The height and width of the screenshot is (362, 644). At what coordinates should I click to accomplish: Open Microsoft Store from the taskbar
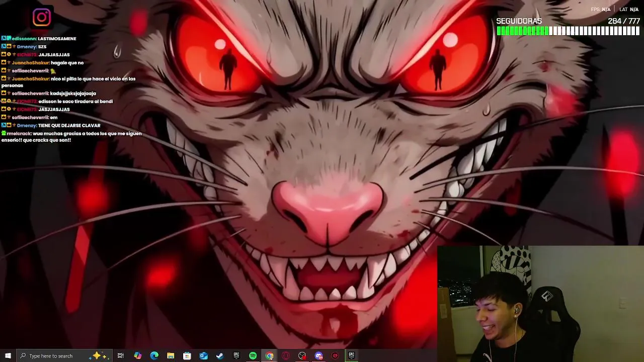[187, 355]
